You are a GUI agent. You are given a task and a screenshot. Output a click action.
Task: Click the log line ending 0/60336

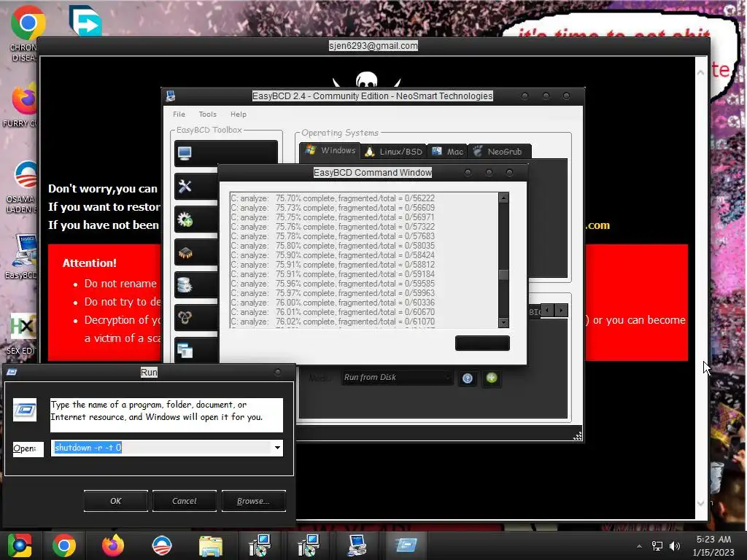(333, 303)
